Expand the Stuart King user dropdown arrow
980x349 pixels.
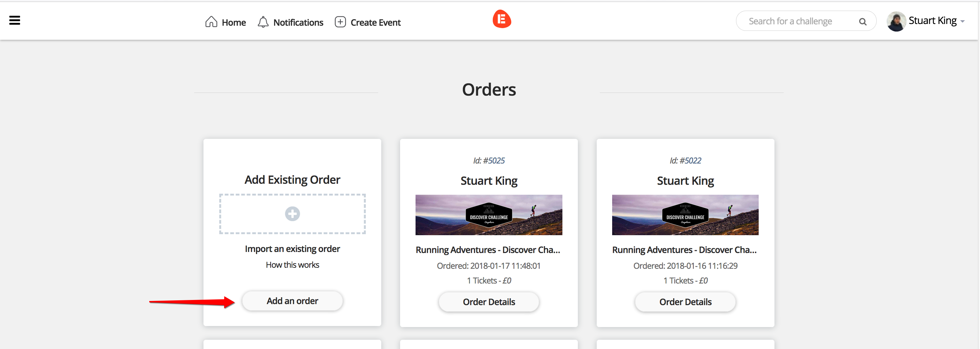(x=962, y=22)
